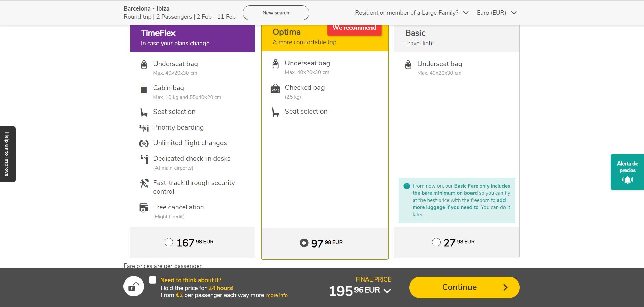Open the Help us to improve tab
The image size is (644, 307).
pos(7,154)
